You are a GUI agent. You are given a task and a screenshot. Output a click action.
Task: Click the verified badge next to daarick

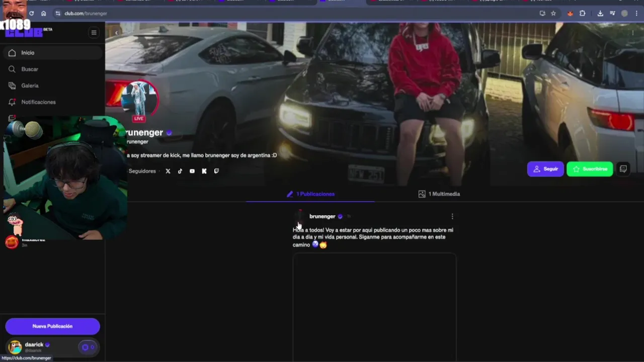(x=47, y=345)
